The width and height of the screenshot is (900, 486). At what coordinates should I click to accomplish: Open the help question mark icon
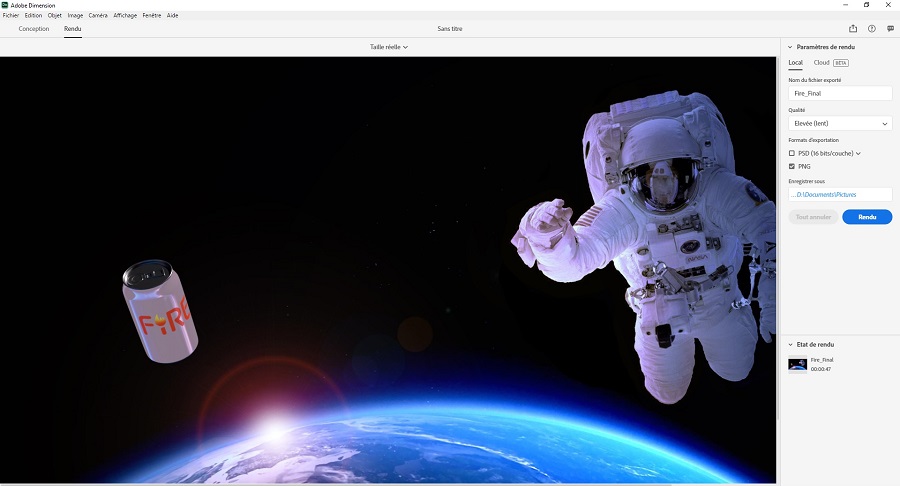point(872,29)
